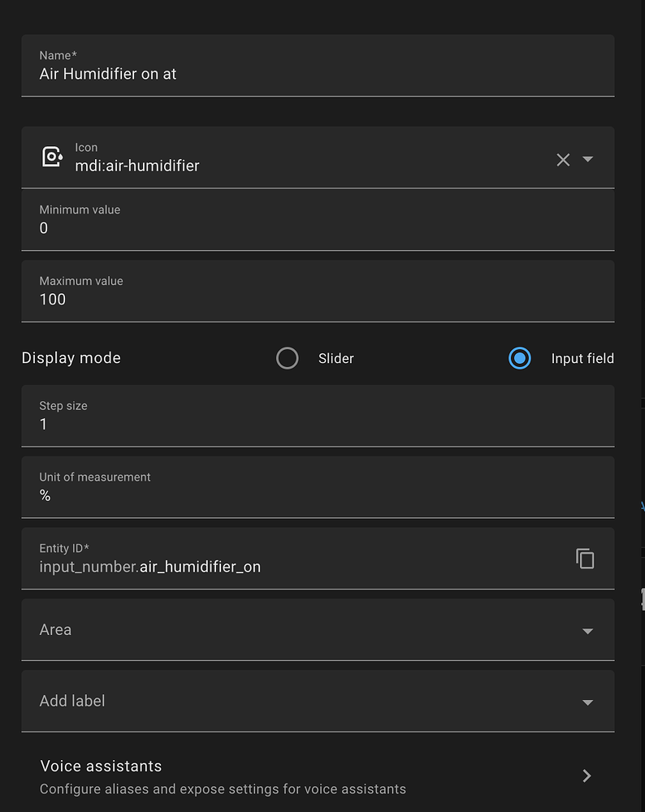Open the Add label dropdown
The width and height of the screenshot is (645, 812).
pos(587,702)
